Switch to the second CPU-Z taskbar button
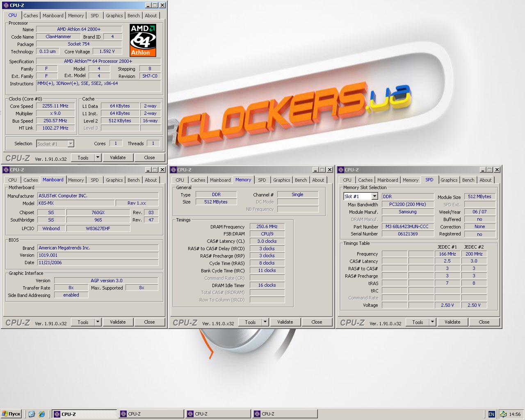 [151, 414]
